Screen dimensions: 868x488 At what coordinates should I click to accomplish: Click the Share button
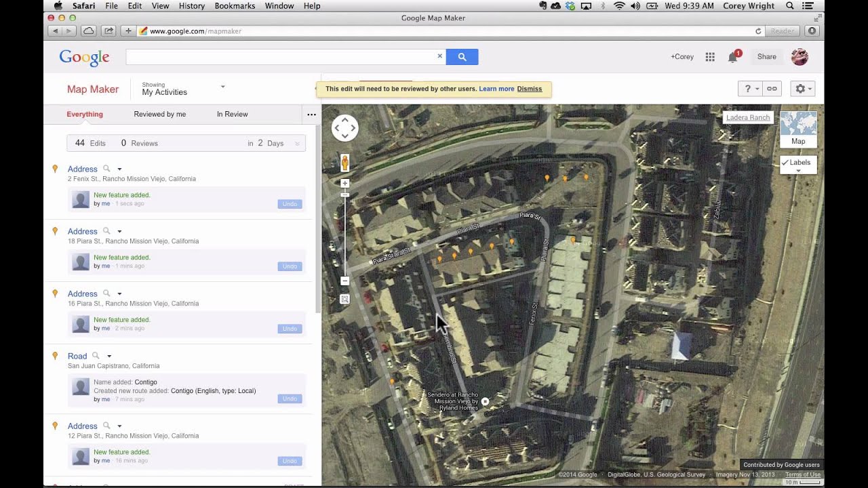tap(767, 57)
